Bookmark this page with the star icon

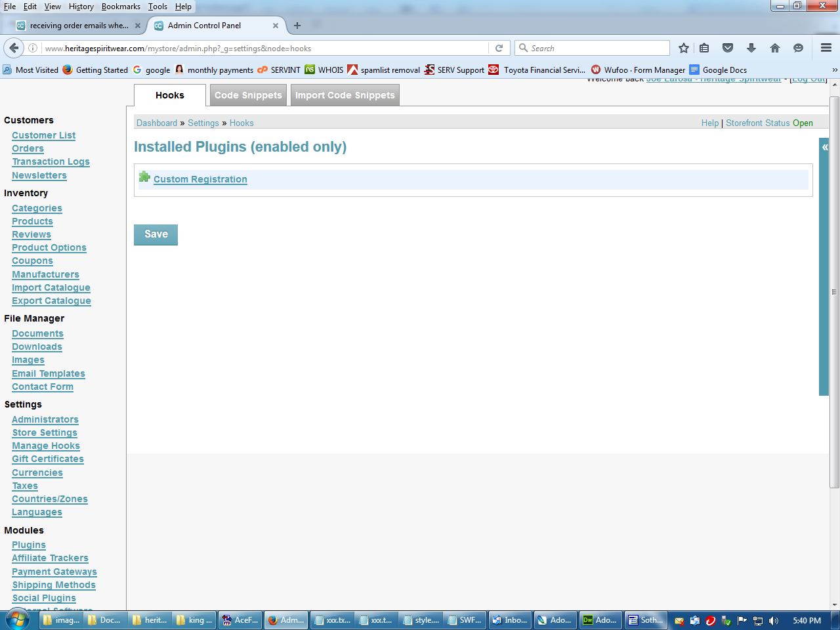coord(684,48)
